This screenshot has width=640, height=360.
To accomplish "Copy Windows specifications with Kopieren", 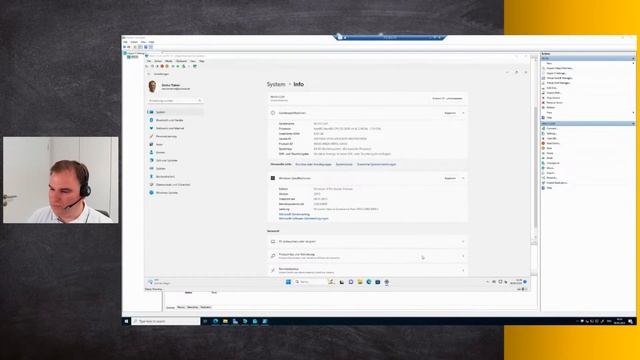I will tap(450, 178).
